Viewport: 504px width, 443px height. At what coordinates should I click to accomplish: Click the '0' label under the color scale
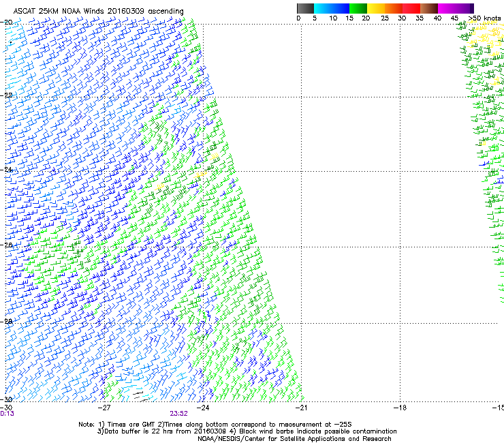(298, 18)
